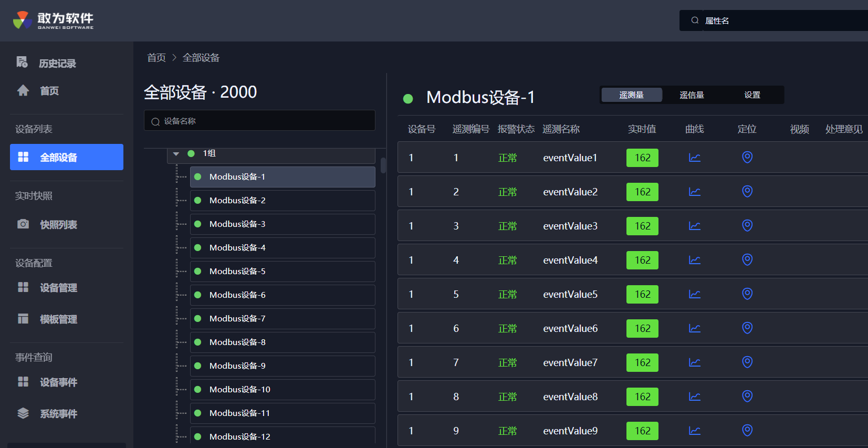Click location pin icon for eventValue3
Screen dimensions: 868x448
pos(747,226)
